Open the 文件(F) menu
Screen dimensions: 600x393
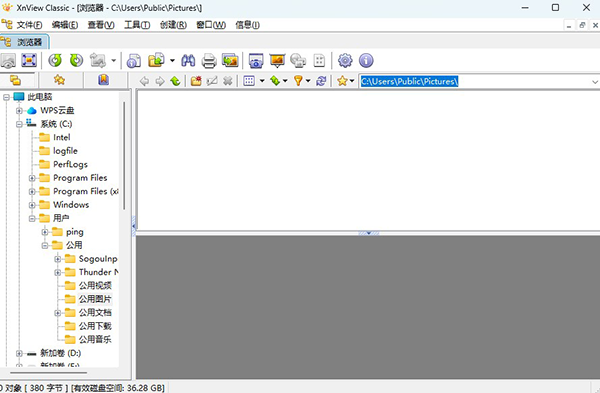pos(29,25)
